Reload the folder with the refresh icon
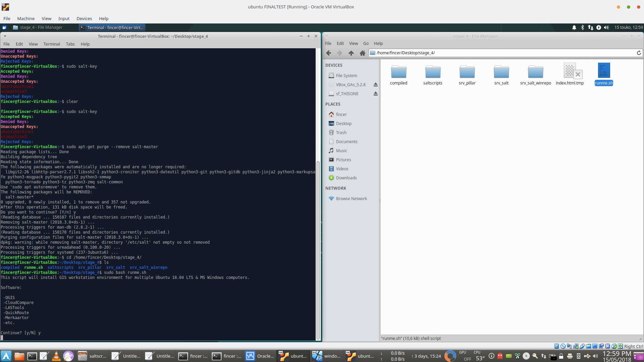The width and height of the screenshot is (644, 362). pyautogui.click(x=639, y=53)
